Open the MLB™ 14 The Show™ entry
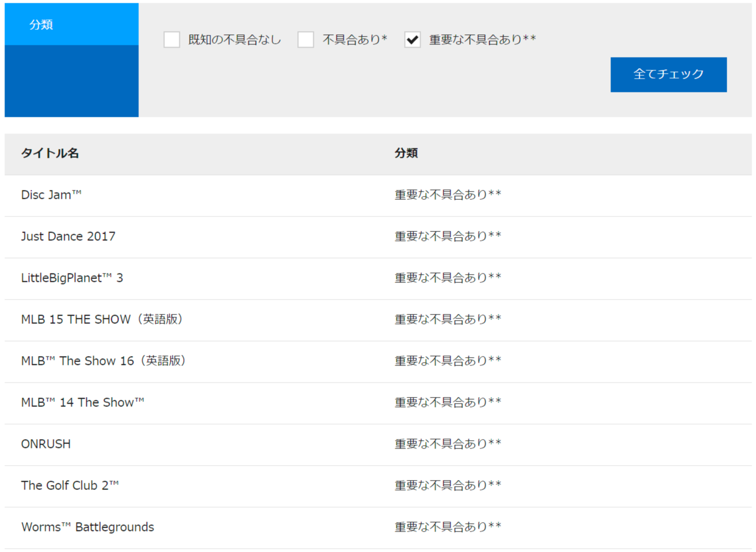This screenshot has width=756, height=552. [x=82, y=403]
